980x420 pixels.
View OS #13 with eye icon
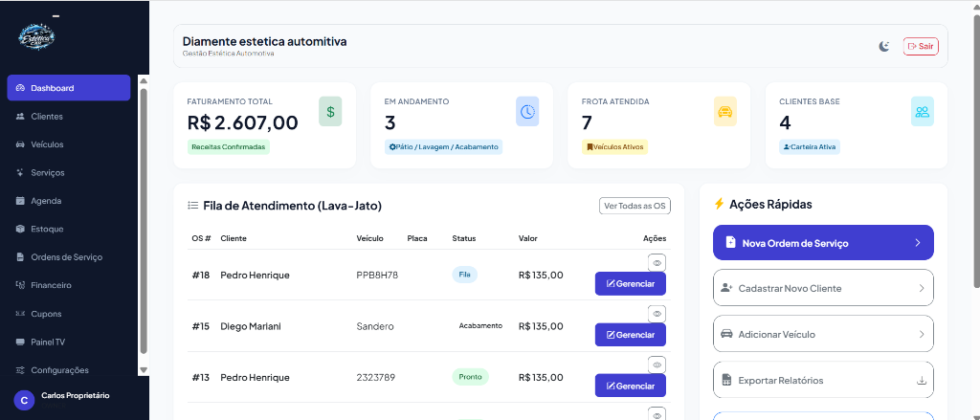click(657, 365)
